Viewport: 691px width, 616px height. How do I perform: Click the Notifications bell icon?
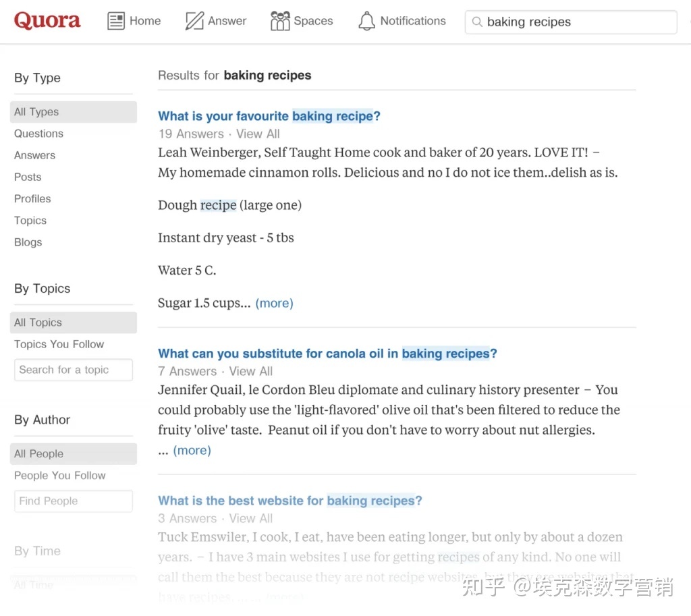(x=366, y=21)
